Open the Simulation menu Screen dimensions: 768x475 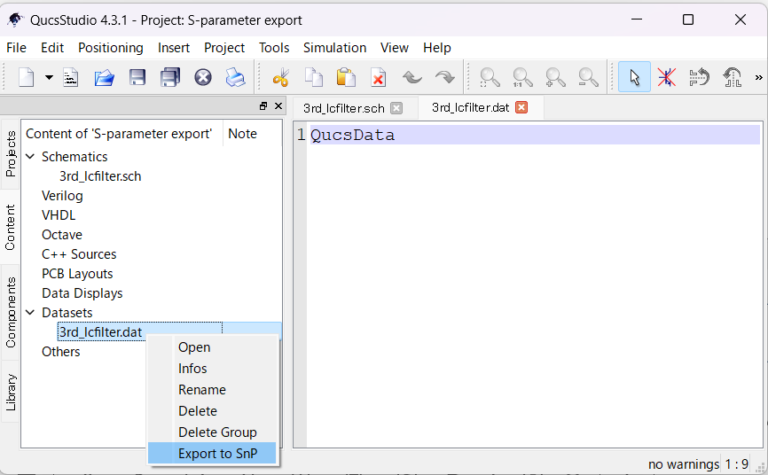click(334, 47)
